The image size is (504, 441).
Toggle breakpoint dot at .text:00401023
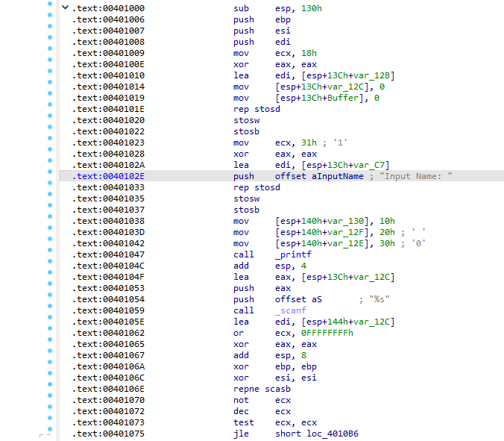pos(50,138)
